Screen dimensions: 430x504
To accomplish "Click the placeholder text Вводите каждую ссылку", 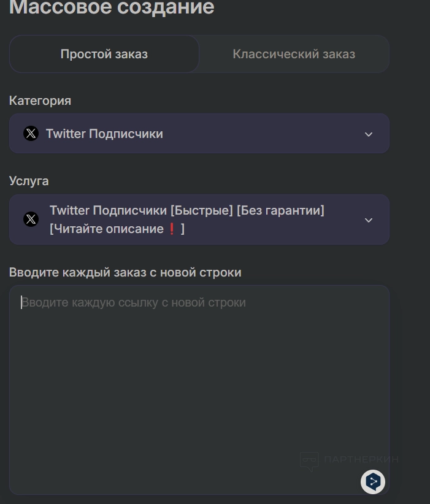I will pyautogui.click(x=135, y=302).
